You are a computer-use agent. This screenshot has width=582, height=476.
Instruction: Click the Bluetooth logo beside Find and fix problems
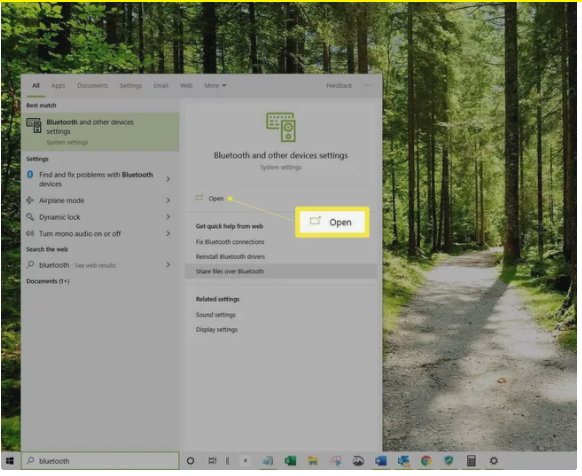pos(30,174)
